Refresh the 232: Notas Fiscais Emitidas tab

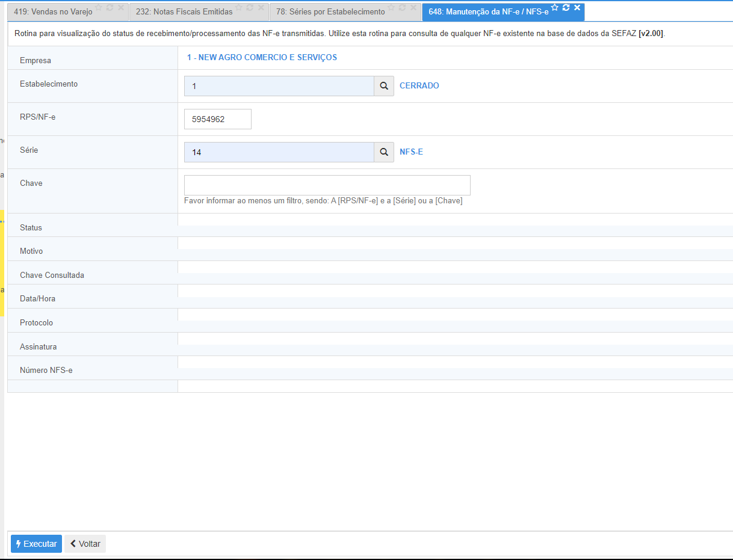pyautogui.click(x=250, y=8)
